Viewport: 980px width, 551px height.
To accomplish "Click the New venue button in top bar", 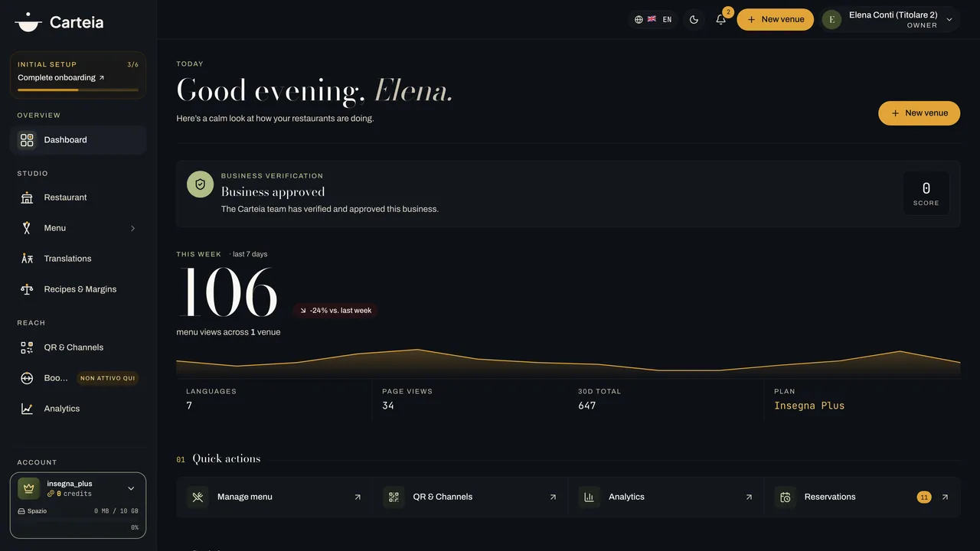I will [775, 19].
